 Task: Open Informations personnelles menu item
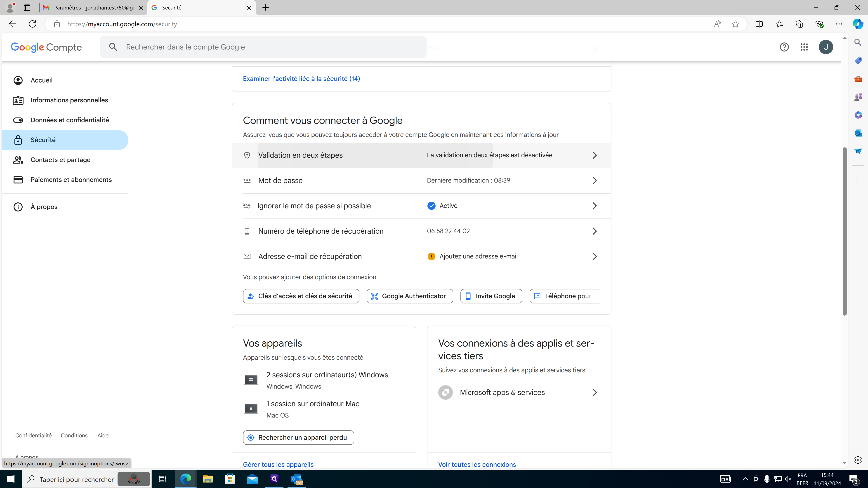pos(69,100)
